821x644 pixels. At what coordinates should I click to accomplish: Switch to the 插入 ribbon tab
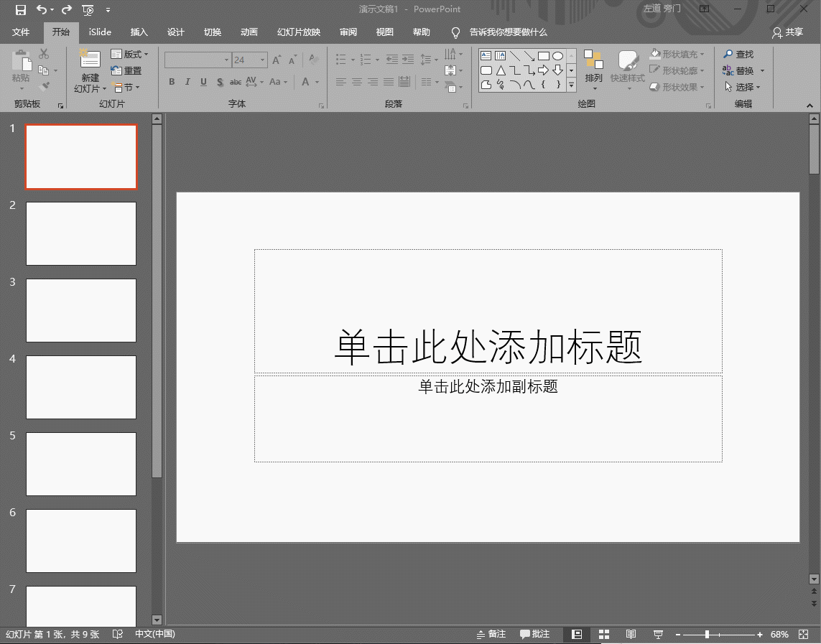click(139, 32)
